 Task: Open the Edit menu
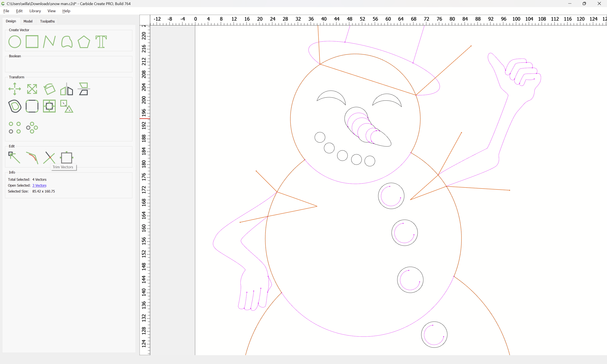[x=19, y=11]
